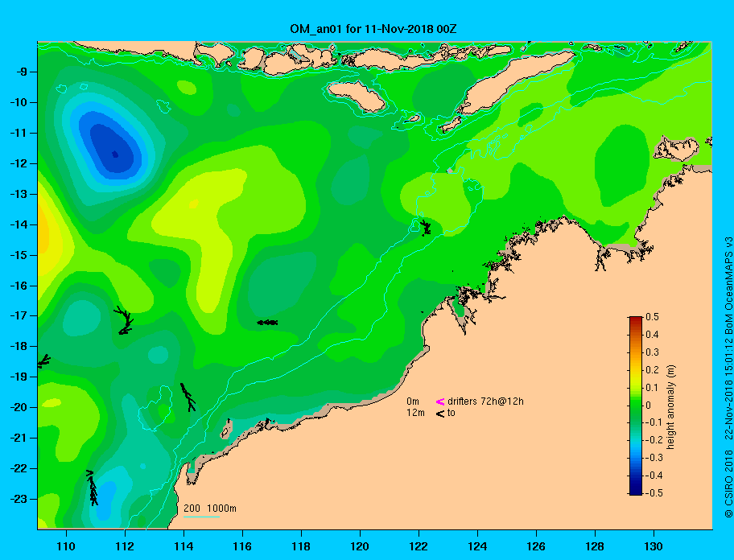Click the longitude label 110 on the x-axis
Screen dimensions: 734x560
pos(66,546)
